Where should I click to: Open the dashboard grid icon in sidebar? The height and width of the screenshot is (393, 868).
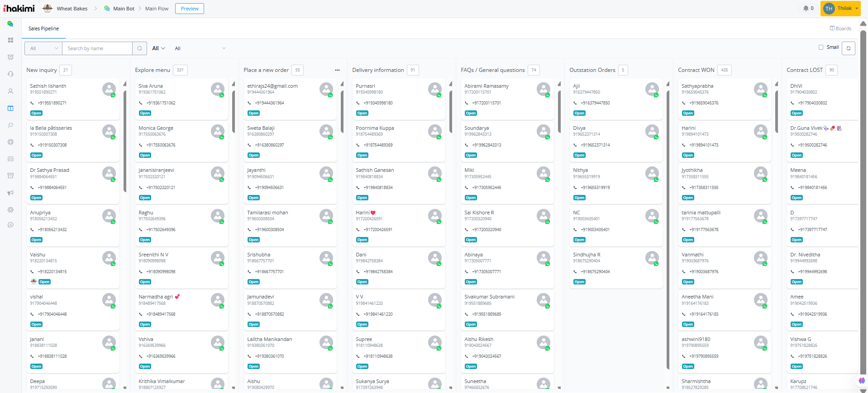point(10,40)
